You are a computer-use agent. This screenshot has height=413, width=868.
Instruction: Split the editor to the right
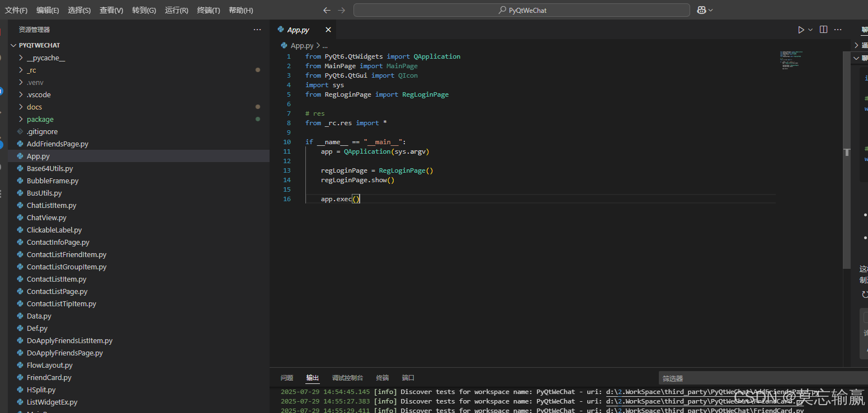[x=823, y=30]
